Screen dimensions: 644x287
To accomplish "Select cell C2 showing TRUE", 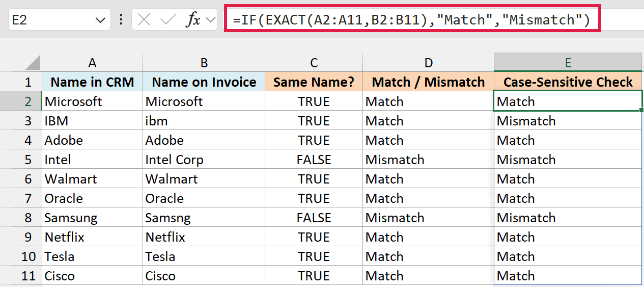I will [x=314, y=101].
